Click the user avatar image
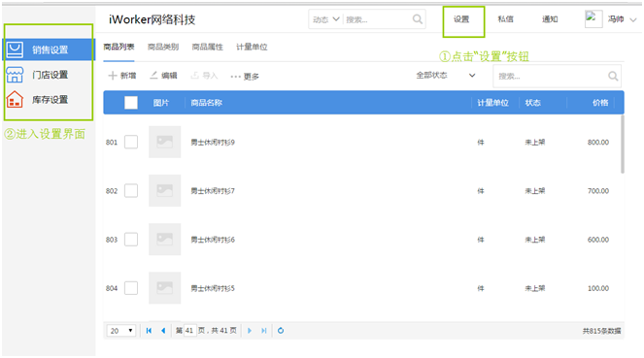This screenshot has width=644, height=358. pyautogui.click(x=593, y=18)
